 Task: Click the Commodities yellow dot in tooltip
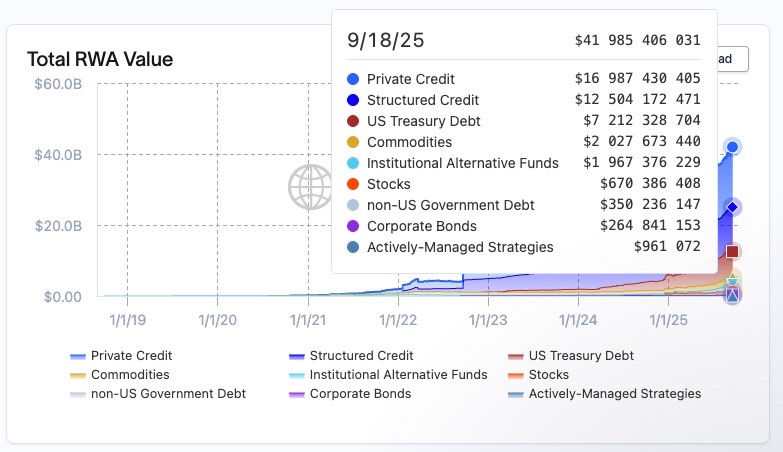pyautogui.click(x=353, y=142)
